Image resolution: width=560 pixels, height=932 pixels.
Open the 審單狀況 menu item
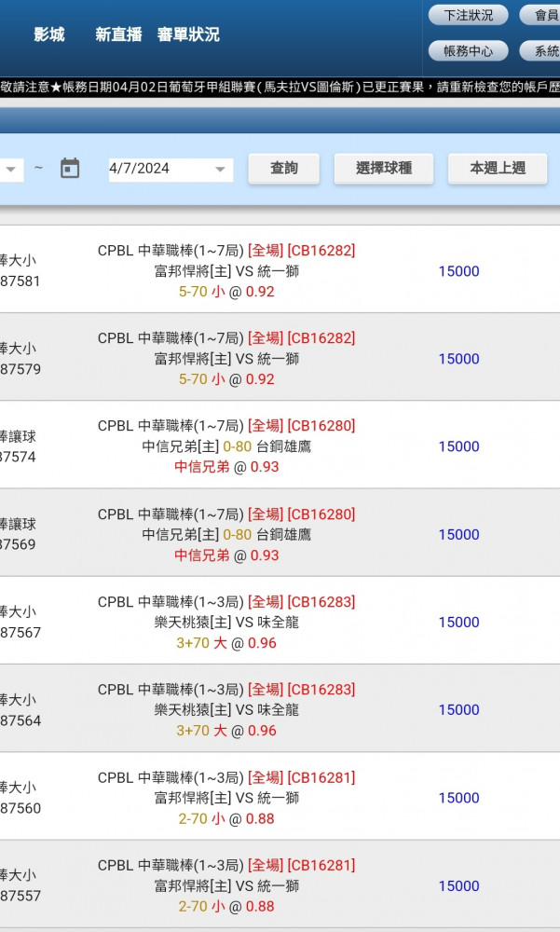coord(188,34)
